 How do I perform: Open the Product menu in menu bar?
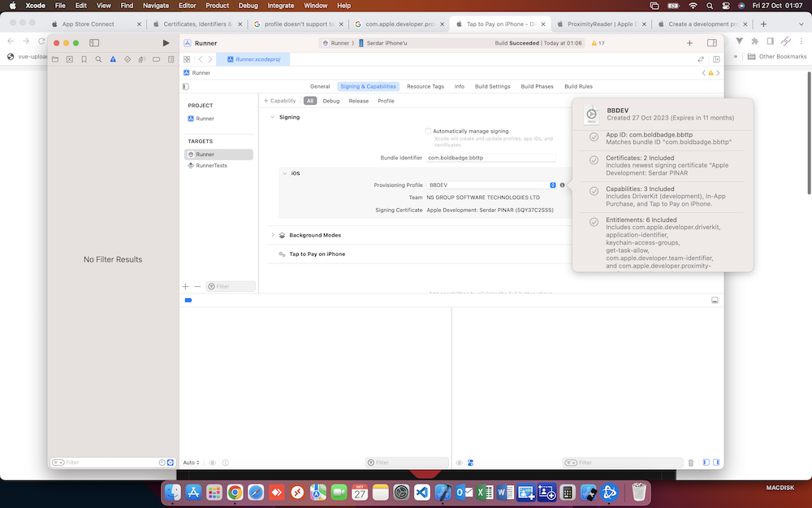(x=217, y=6)
